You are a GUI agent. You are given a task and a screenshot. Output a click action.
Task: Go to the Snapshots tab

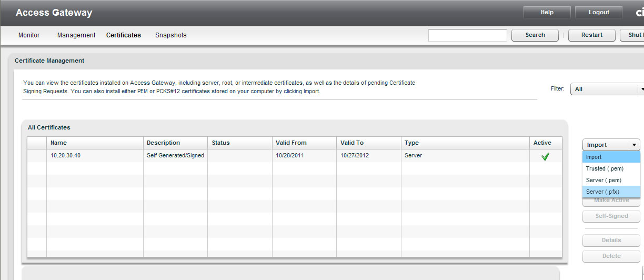[x=171, y=35]
